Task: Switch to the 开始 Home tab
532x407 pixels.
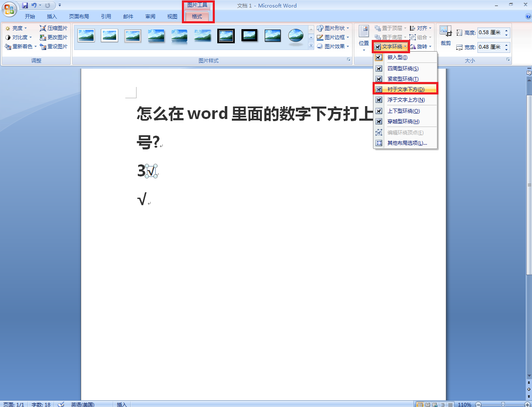Action: [30, 17]
